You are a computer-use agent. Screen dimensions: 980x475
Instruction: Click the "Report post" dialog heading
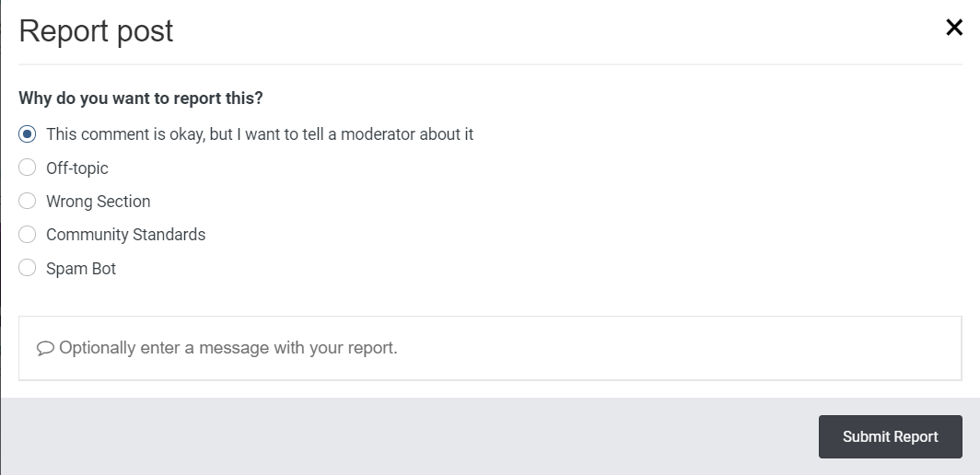pyautogui.click(x=96, y=31)
